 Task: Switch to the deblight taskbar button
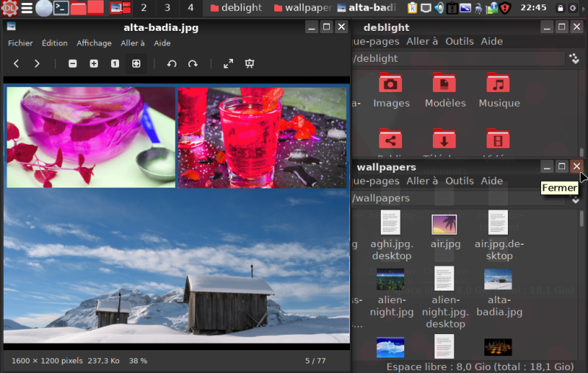click(x=235, y=8)
